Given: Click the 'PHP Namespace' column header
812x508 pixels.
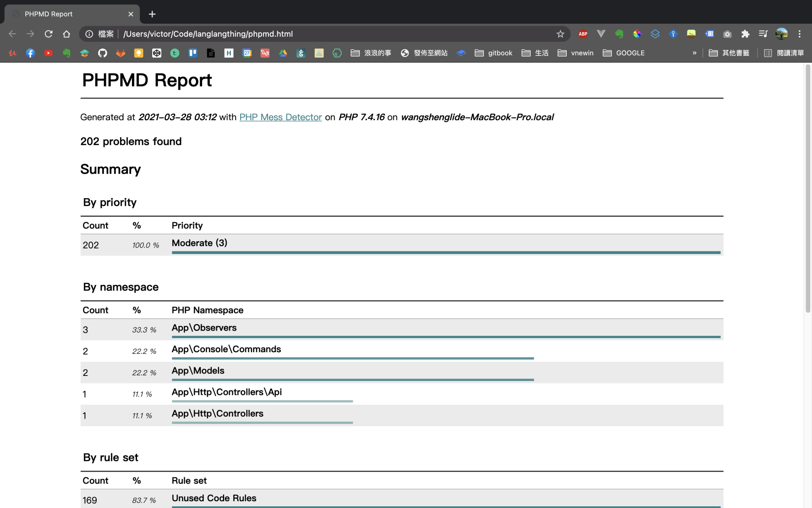Looking at the screenshot, I should (x=208, y=310).
